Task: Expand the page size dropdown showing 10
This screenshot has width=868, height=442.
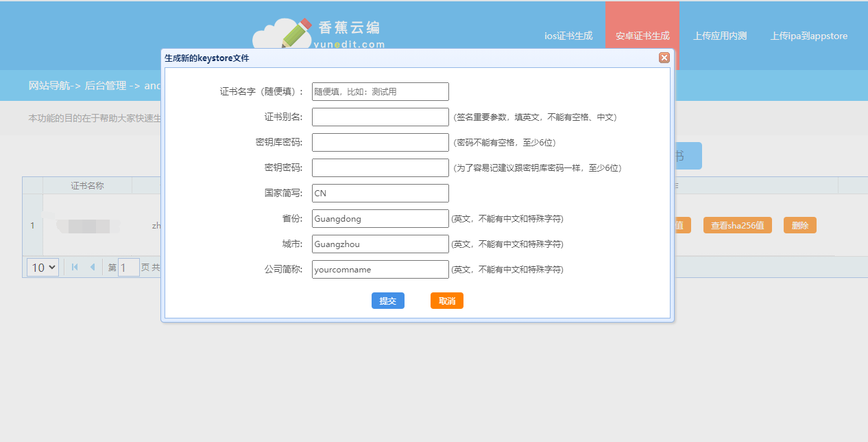Action: (x=43, y=268)
